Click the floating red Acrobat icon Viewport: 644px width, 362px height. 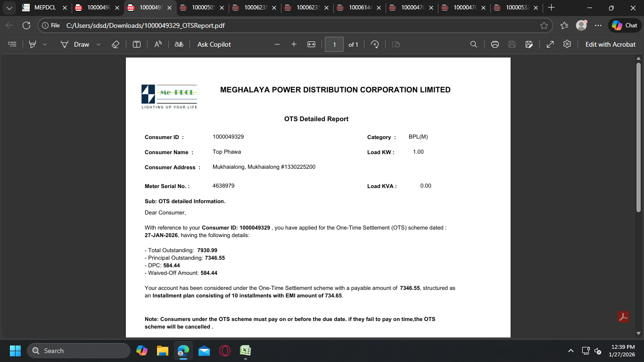pos(623,317)
